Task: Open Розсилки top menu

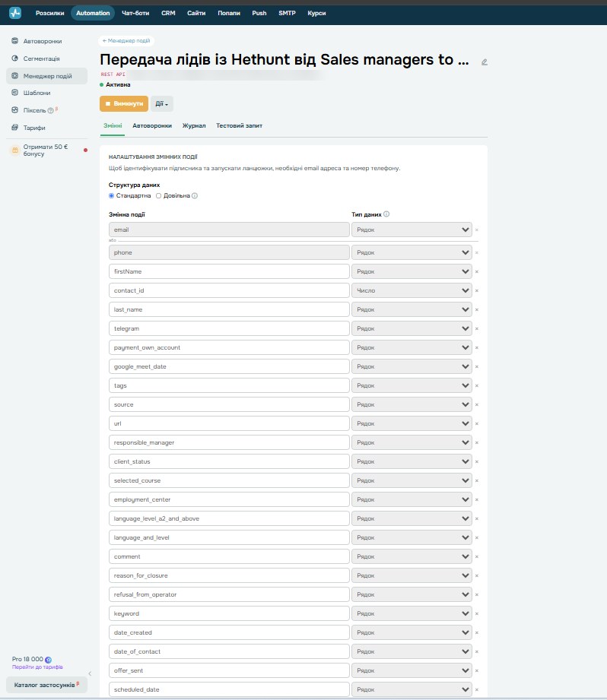Action: [50, 13]
